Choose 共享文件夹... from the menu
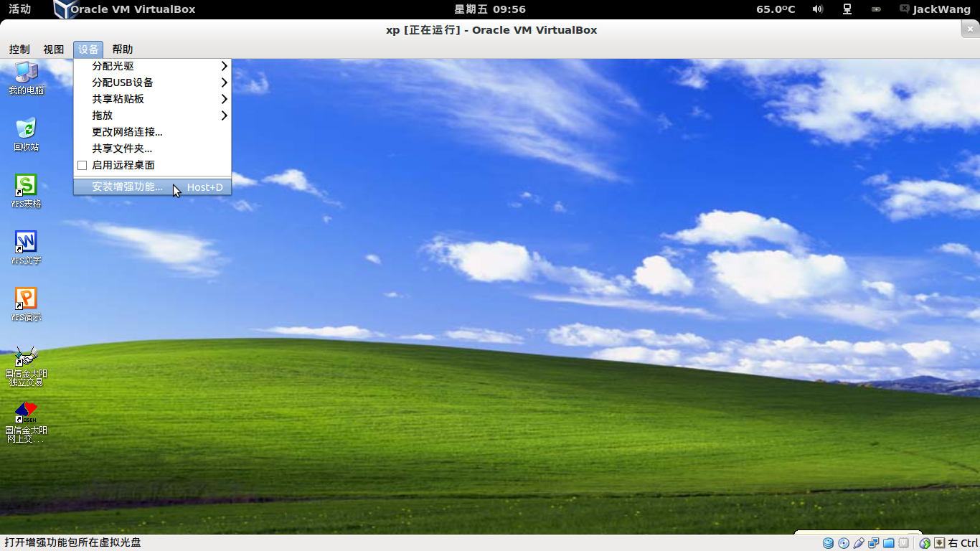 pos(152,149)
